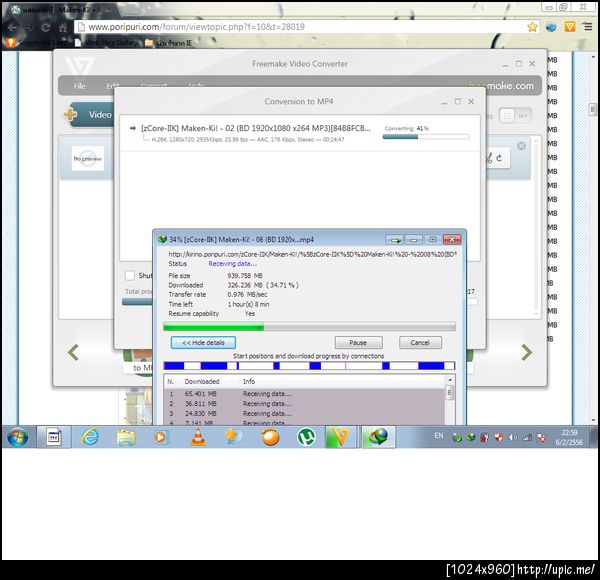This screenshot has height=580, width=600.
Task: Click the Hide details button
Action: pos(203,342)
